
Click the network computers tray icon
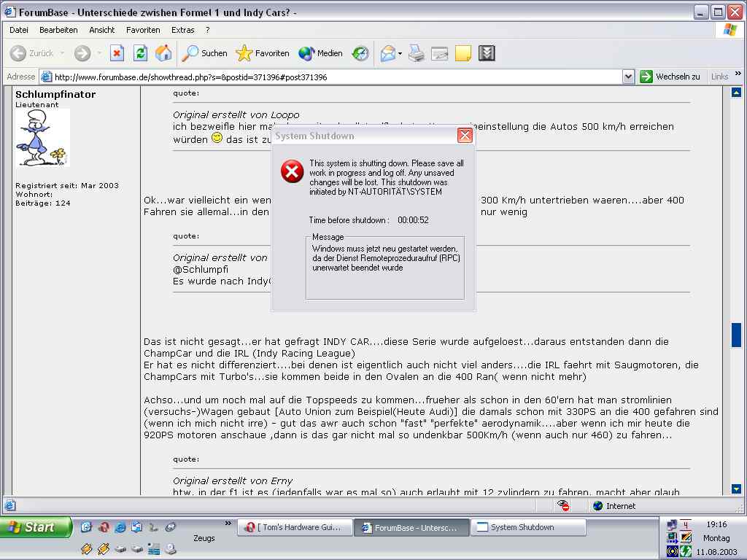click(x=672, y=525)
